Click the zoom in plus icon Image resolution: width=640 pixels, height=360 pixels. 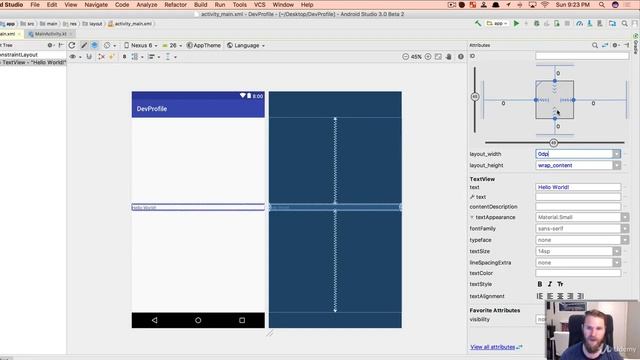pos(428,57)
